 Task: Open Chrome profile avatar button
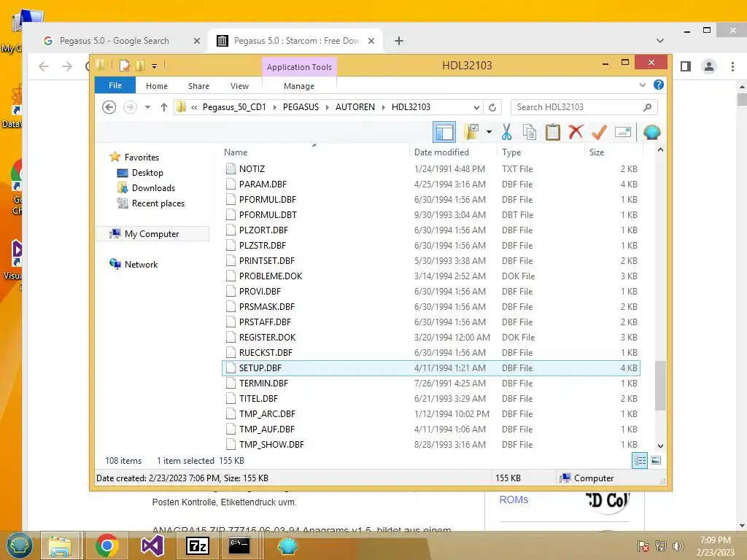point(709,66)
